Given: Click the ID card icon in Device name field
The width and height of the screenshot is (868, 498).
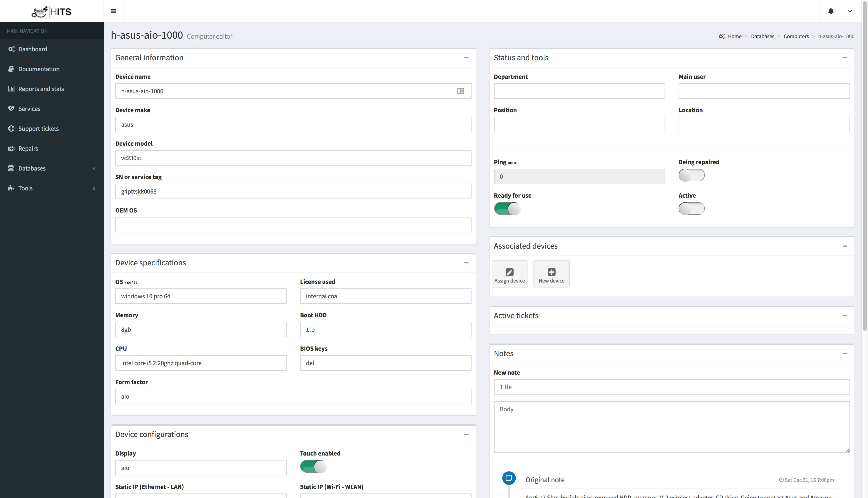Looking at the screenshot, I should tap(460, 91).
